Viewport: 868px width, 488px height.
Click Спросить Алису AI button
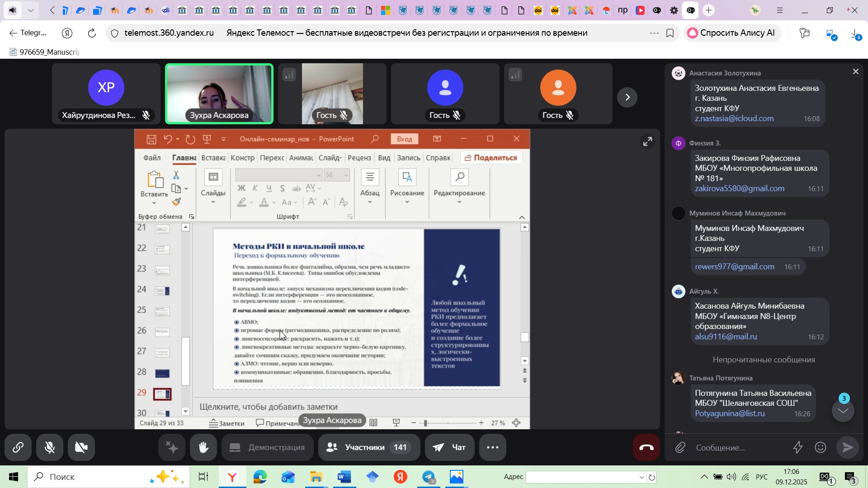(x=732, y=33)
